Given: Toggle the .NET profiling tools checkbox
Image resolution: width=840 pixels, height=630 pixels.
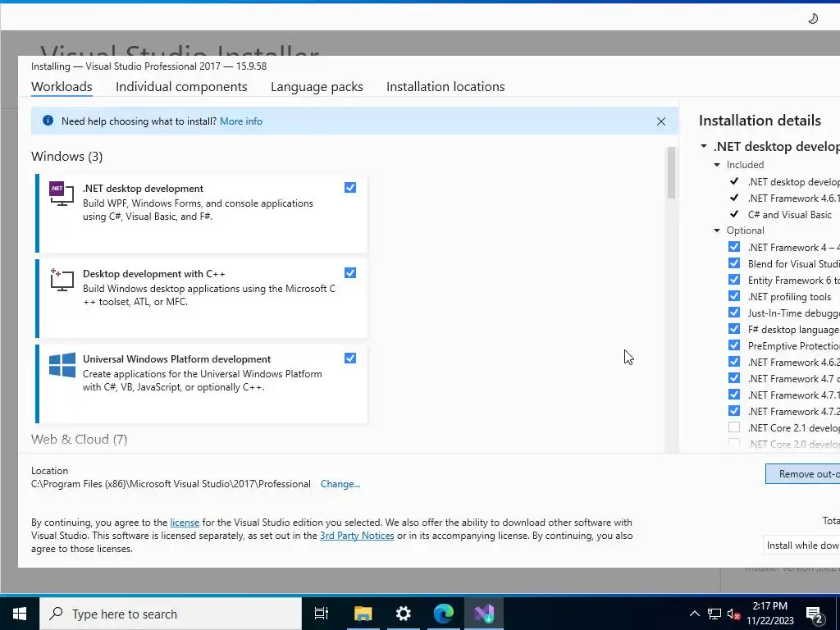Looking at the screenshot, I should (734, 295).
